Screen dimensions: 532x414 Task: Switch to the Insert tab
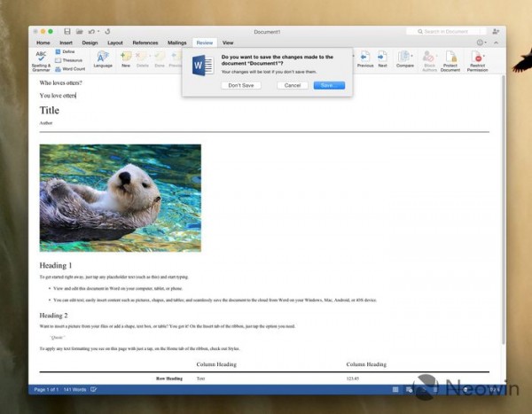(66, 43)
